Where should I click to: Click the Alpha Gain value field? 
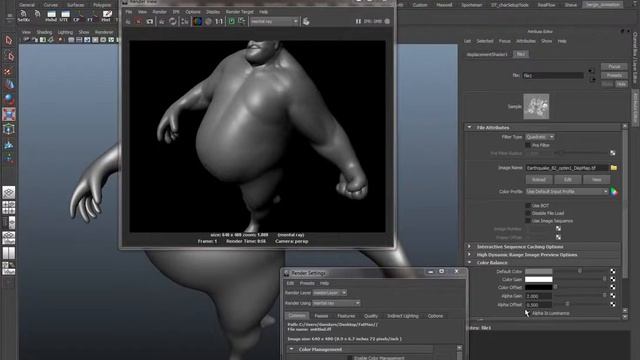pos(538,296)
